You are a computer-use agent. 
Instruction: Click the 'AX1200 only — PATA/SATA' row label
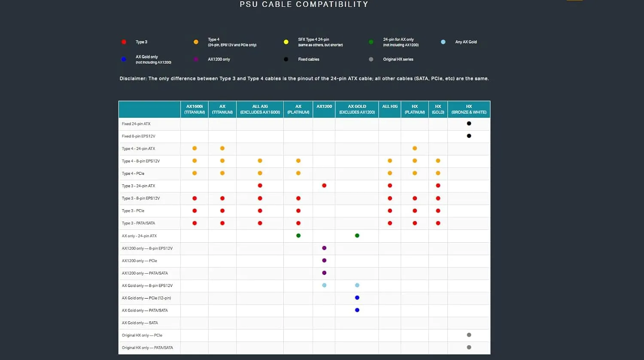click(x=145, y=273)
